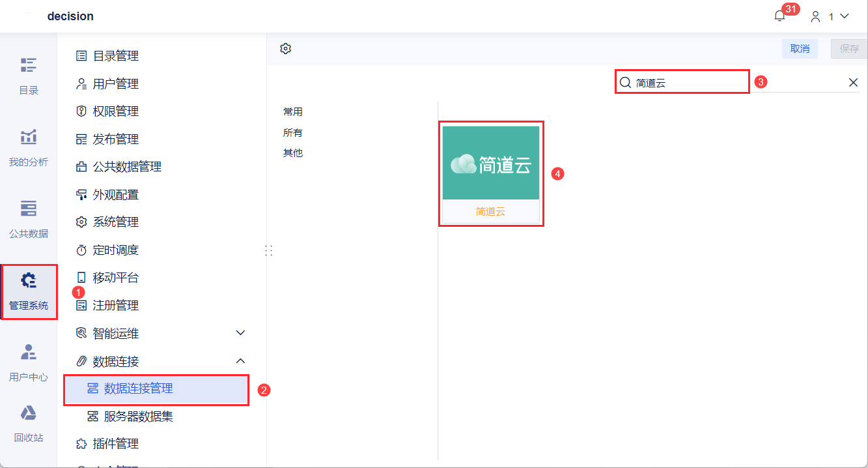This screenshot has width=868, height=468.
Task: Open 我的分析 in the sidebar
Action: coord(29,148)
